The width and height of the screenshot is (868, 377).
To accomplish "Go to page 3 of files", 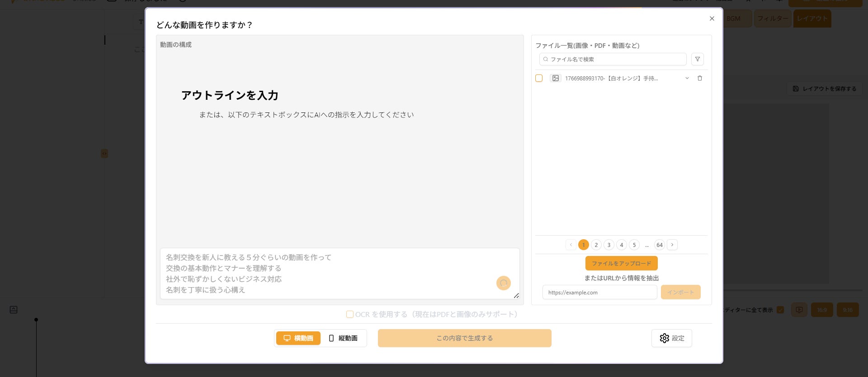I will [x=609, y=245].
